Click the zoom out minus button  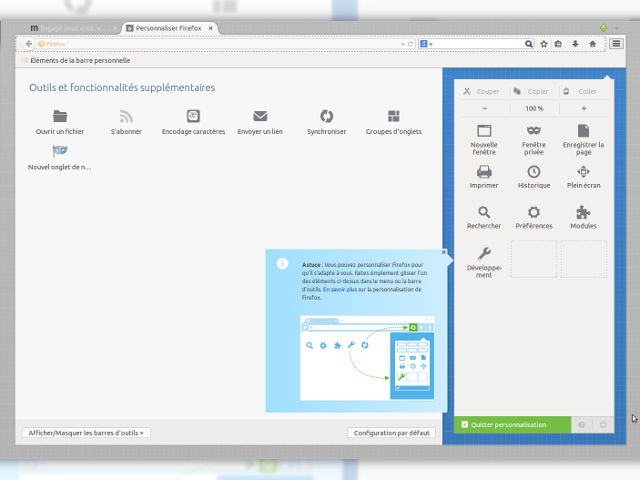[484, 108]
